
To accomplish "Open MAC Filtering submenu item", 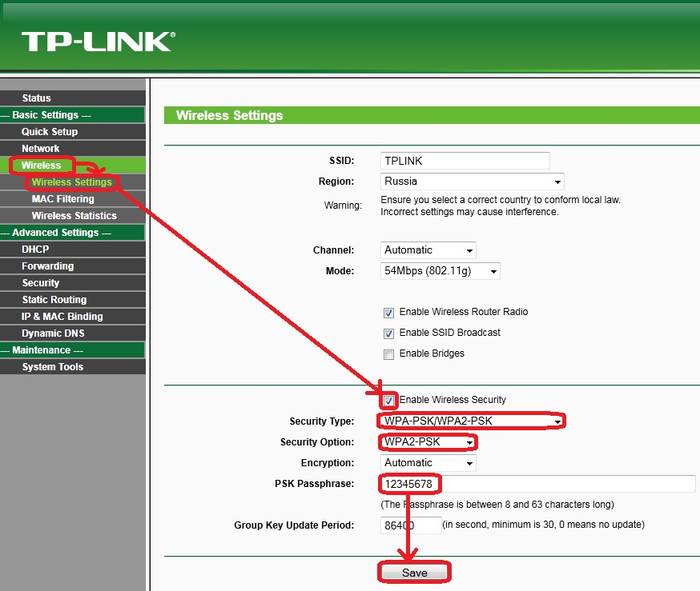I will (62, 199).
